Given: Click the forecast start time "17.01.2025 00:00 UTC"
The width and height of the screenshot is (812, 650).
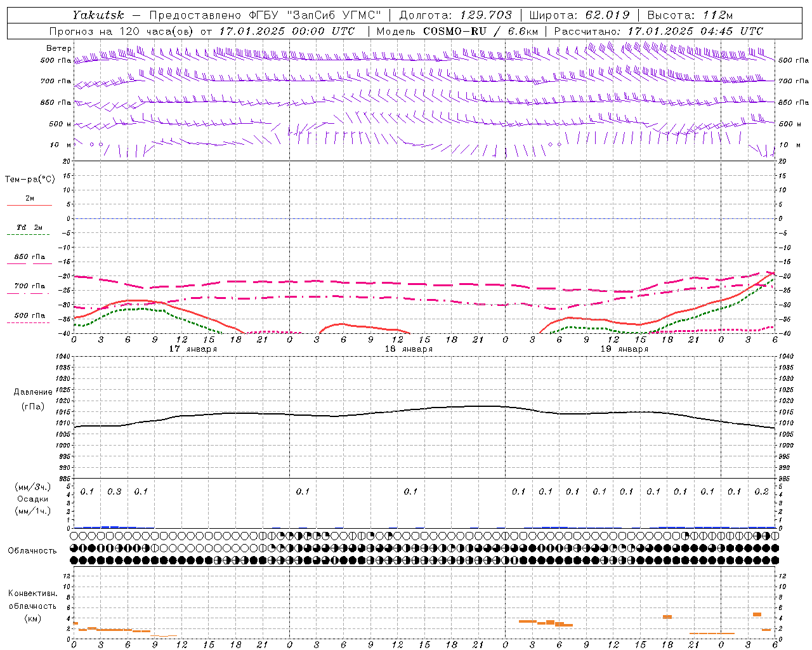Looking at the screenshot, I should coord(287,31).
